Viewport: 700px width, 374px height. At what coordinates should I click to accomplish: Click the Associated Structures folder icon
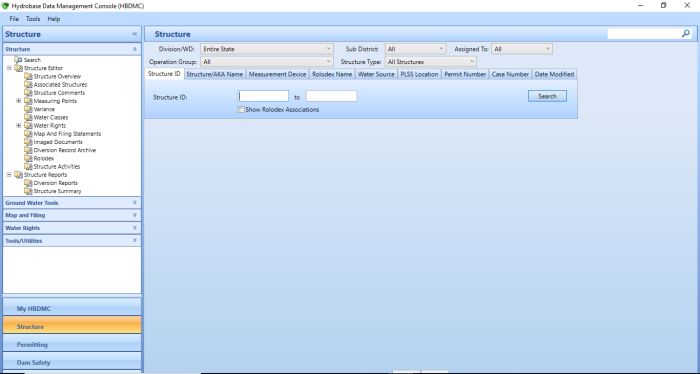[28, 84]
